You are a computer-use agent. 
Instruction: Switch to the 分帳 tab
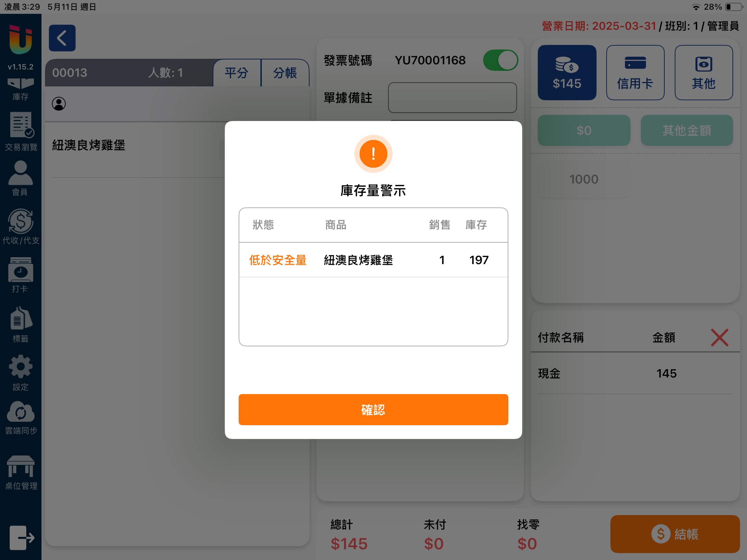pos(285,73)
